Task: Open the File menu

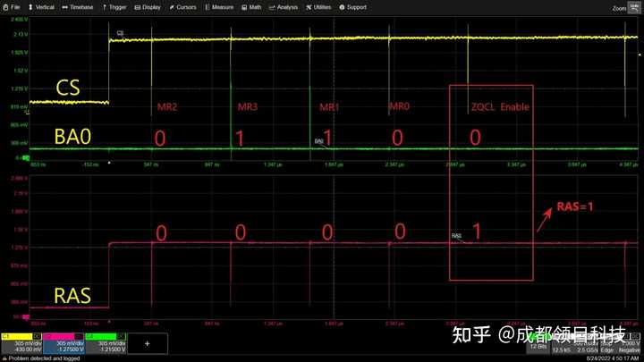Action: coord(11,7)
